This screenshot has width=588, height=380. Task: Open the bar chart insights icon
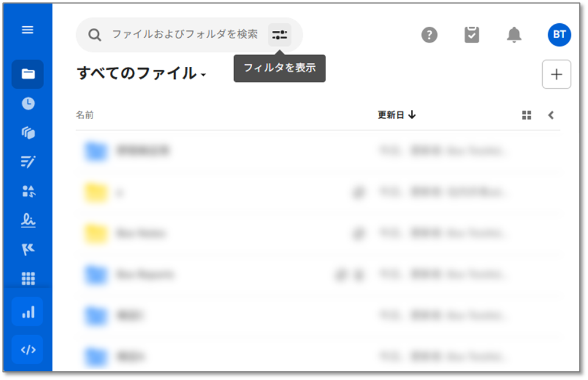28,312
